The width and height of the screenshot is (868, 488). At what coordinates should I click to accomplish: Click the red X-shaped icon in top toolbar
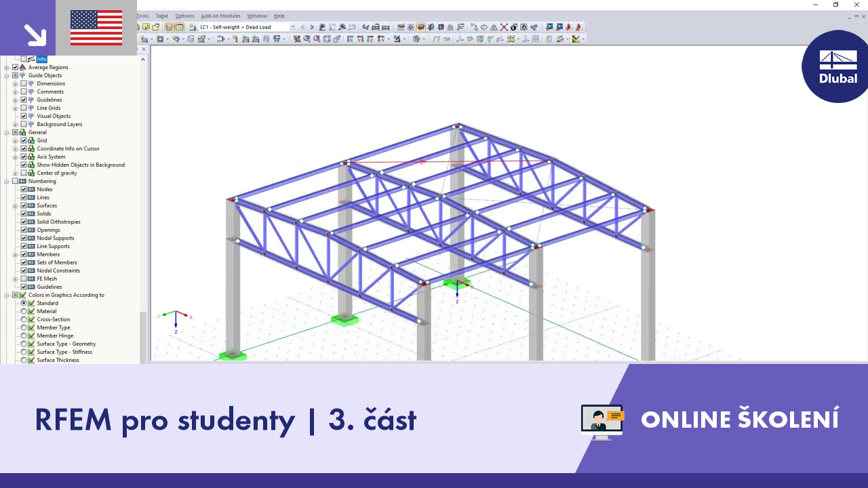(504, 27)
